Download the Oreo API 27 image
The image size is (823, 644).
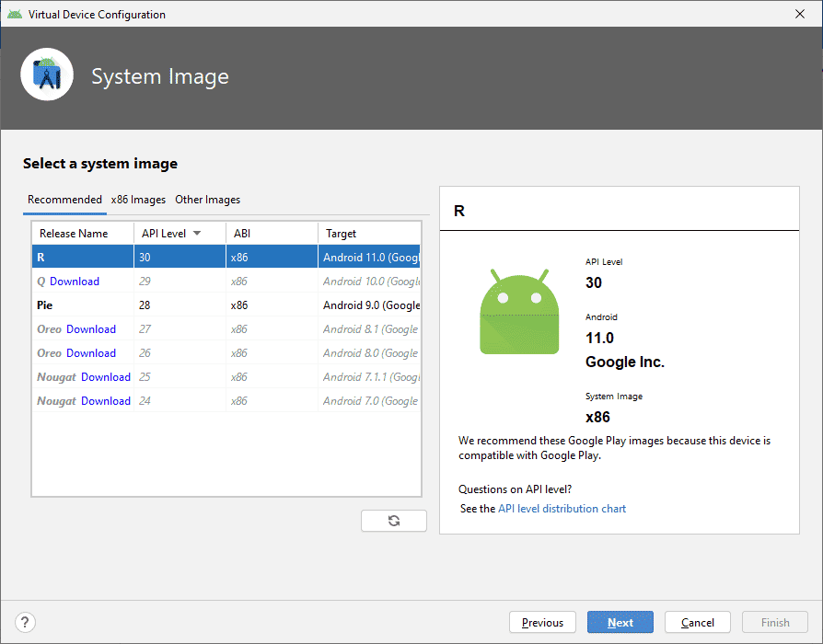pos(91,329)
